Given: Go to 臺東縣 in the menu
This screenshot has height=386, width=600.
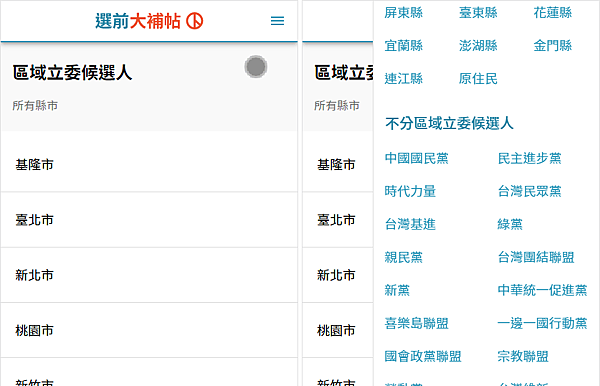Looking at the screenshot, I should (478, 13).
